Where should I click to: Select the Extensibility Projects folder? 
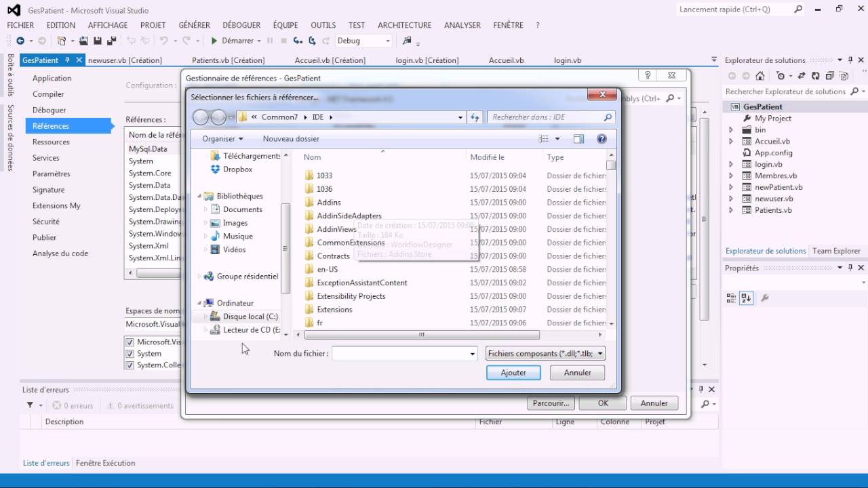(351, 296)
